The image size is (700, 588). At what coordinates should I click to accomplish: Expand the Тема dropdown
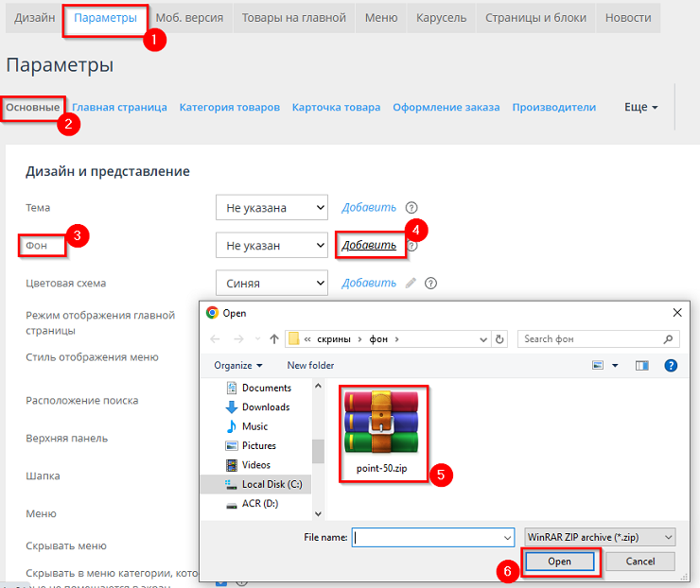(271, 207)
